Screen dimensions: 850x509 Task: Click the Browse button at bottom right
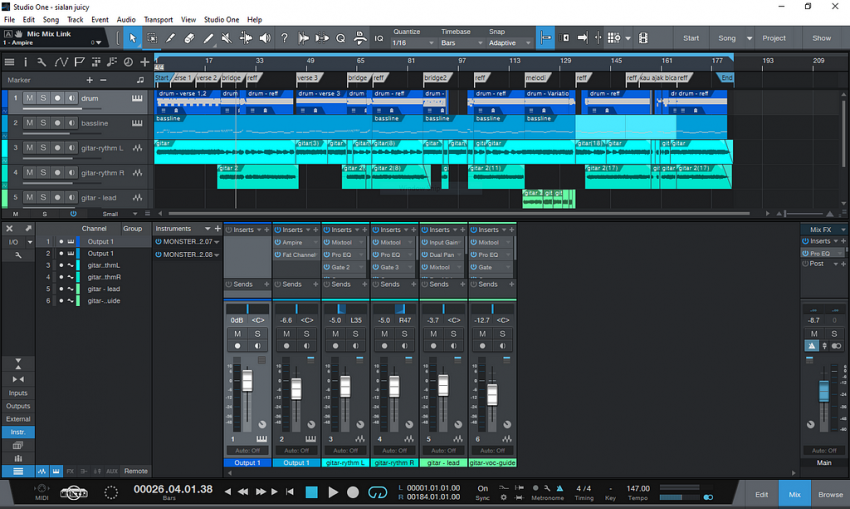(x=830, y=494)
